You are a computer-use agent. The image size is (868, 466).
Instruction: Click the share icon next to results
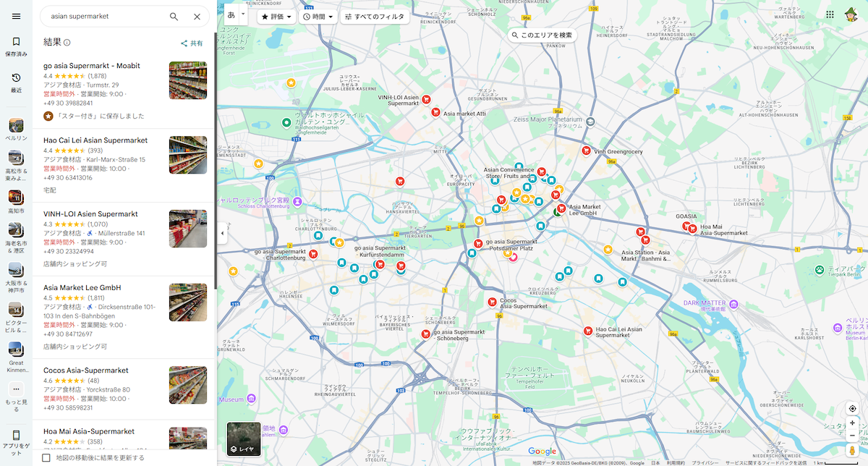[x=184, y=43]
